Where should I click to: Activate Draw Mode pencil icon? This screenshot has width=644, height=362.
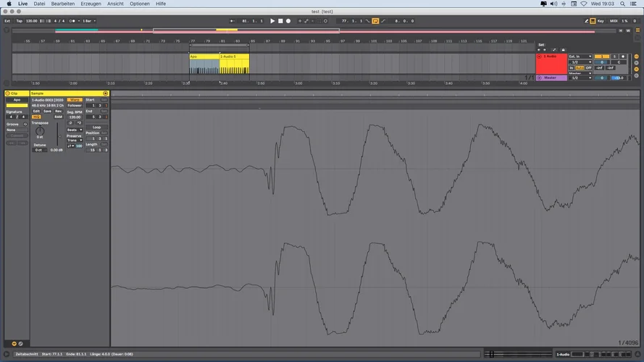tap(587, 21)
